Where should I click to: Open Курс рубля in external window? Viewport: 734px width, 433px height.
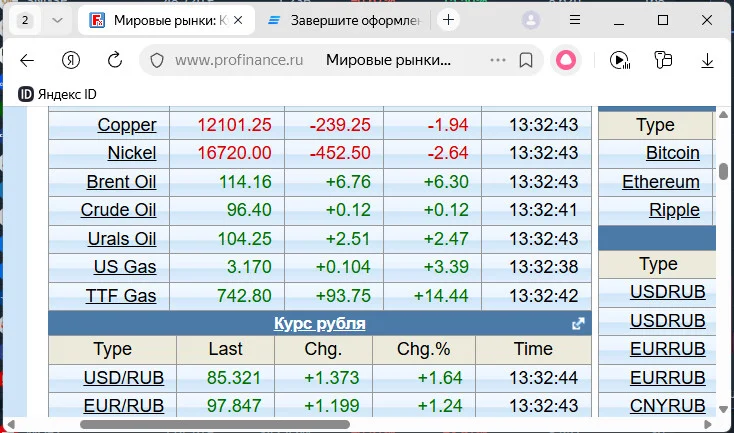578,324
